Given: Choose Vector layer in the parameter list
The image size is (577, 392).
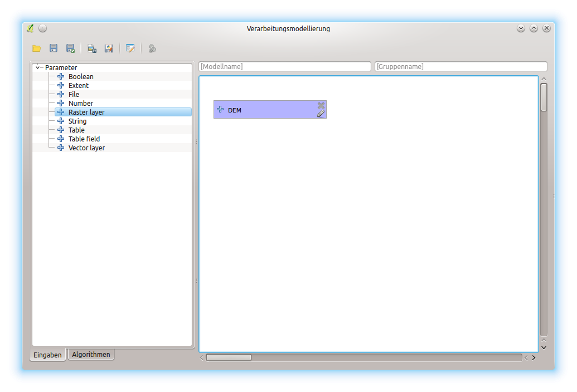Looking at the screenshot, I should 86,148.
